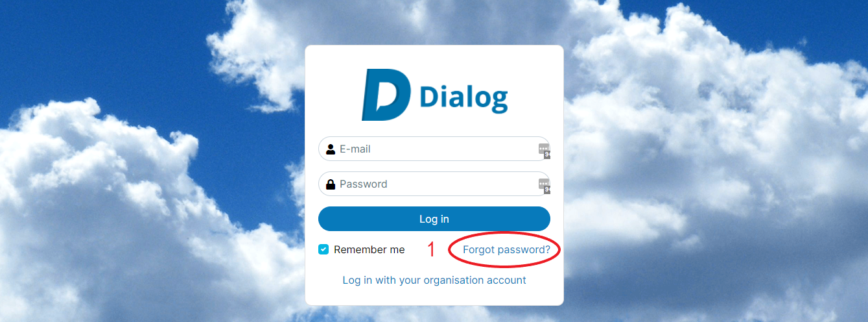Click the E-mail placeholder text
The image size is (868, 322).
point(355,149)
